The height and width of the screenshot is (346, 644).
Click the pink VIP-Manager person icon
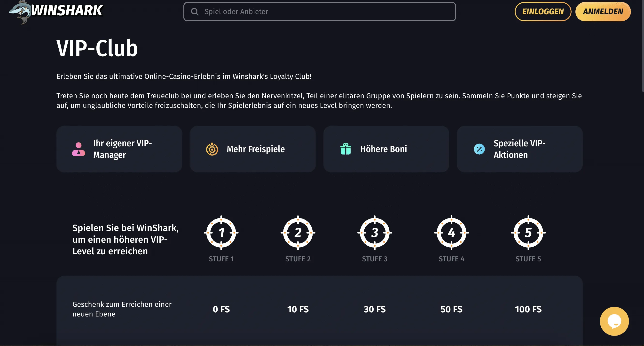(79, 149)
